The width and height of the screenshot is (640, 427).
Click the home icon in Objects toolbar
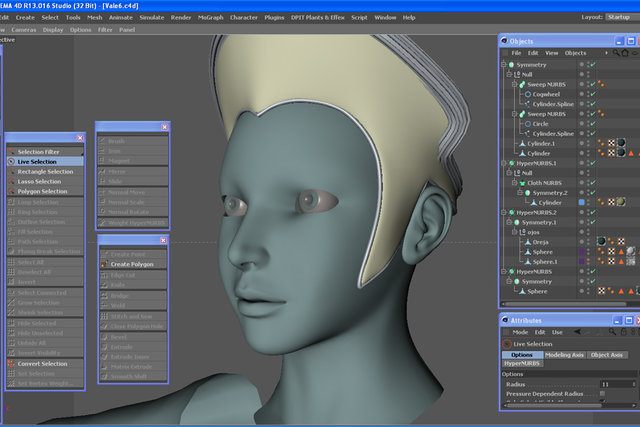[x=625, y=53]
